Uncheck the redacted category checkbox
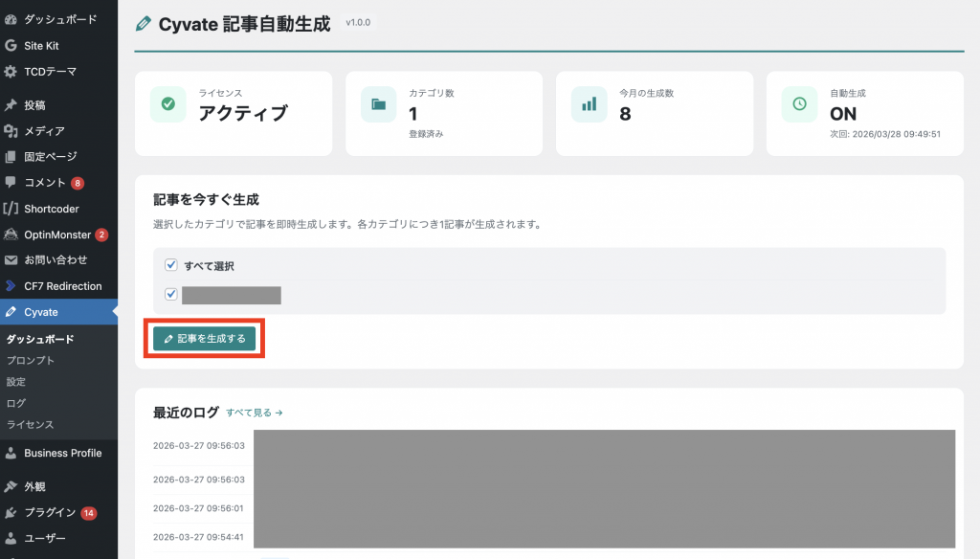The image size is (980, 559). (x=171, y=295)
